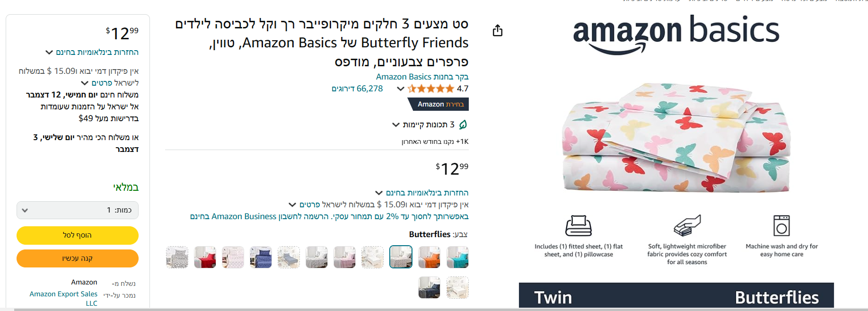This screenshot has width=868, height=311.
Task: Expand free international returns in buy box
Action: click(92, 52)
